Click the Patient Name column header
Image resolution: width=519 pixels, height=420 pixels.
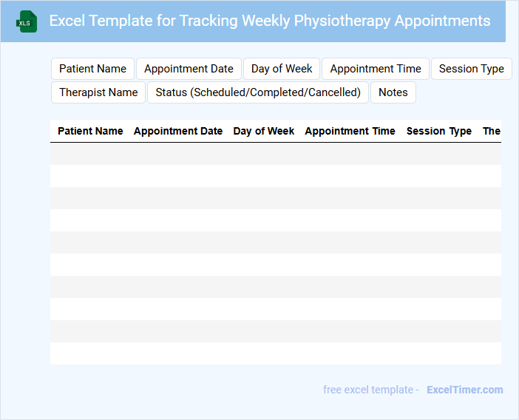tap(90, 131)
